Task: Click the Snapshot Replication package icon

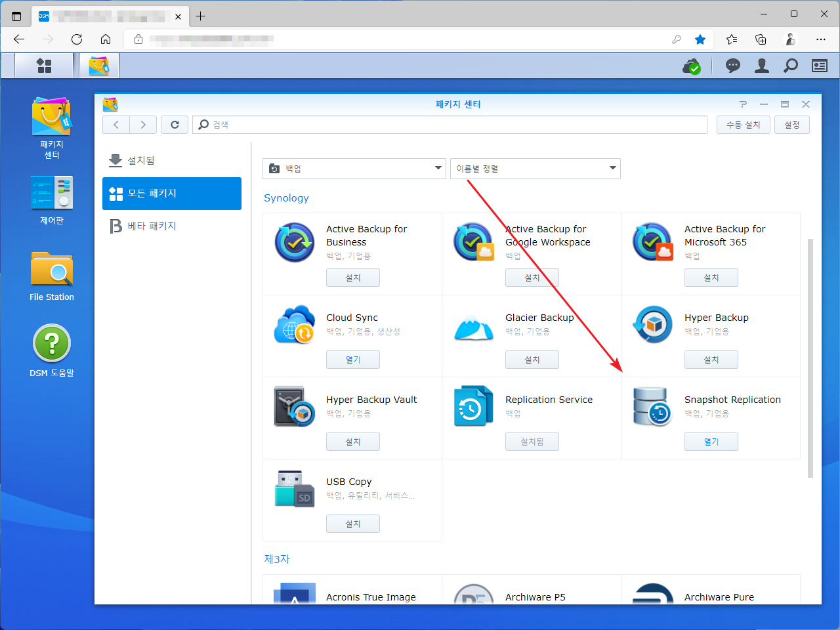Action: [x=653, y=406]
